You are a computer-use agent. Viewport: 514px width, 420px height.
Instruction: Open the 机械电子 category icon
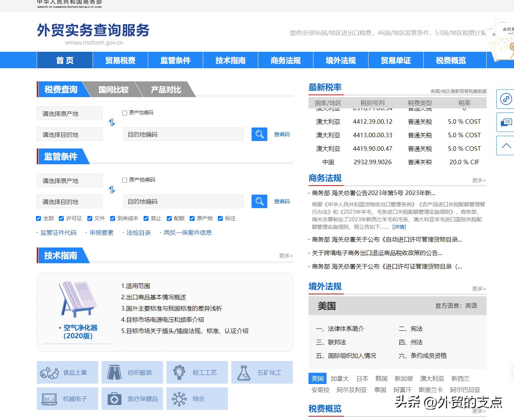67,399
